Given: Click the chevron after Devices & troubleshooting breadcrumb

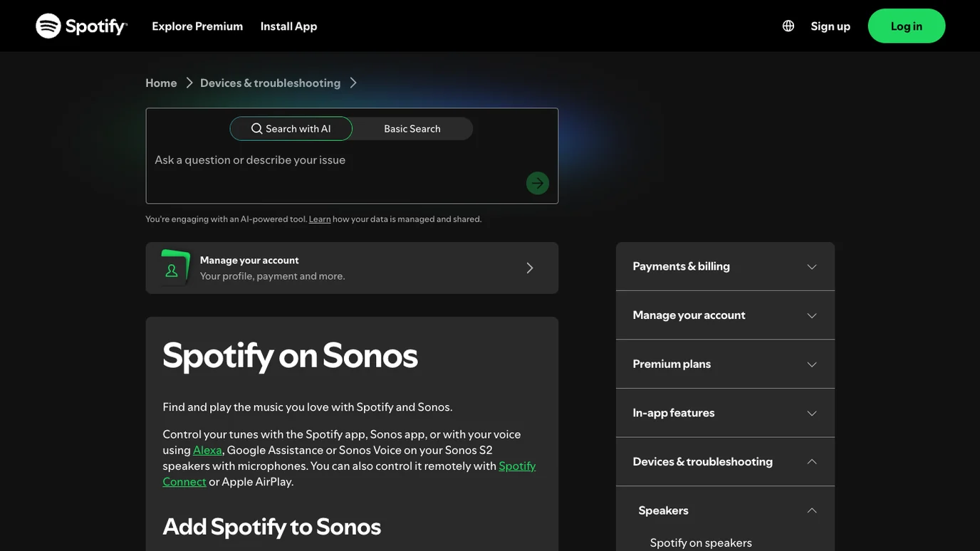Looking at the screenshot, I should (x=353, y=83).
